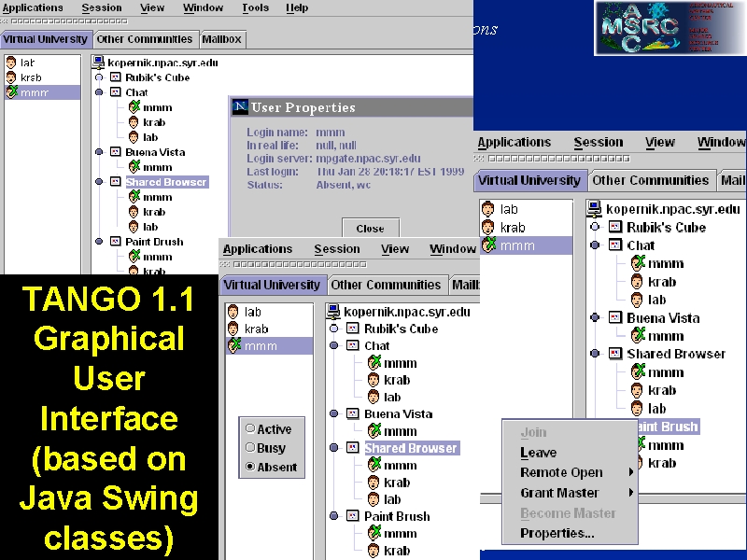Screen dimensions: 747x560
Task: Click 'mpgate.npac.syr.edu' login server text
Action: click(x=368, y=158)
